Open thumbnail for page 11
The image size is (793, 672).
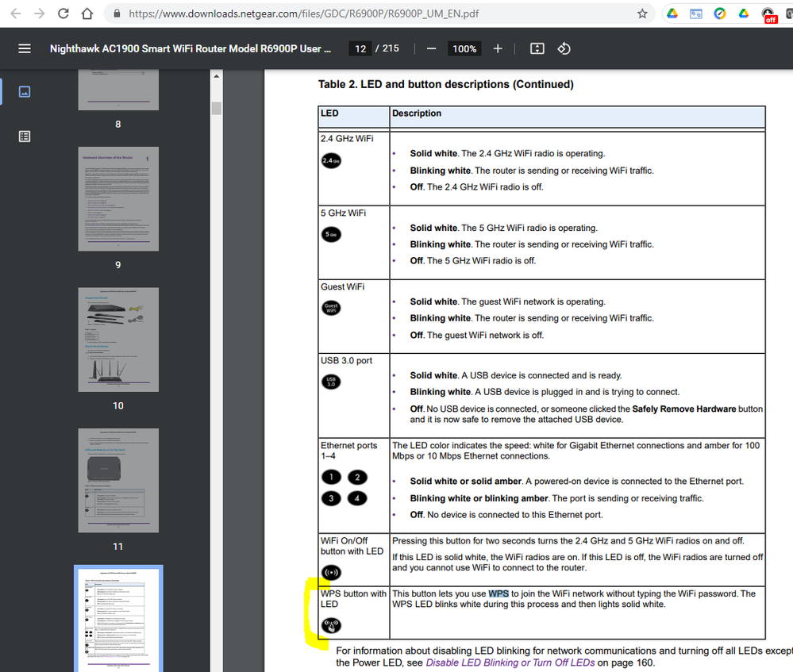(118, 480)
